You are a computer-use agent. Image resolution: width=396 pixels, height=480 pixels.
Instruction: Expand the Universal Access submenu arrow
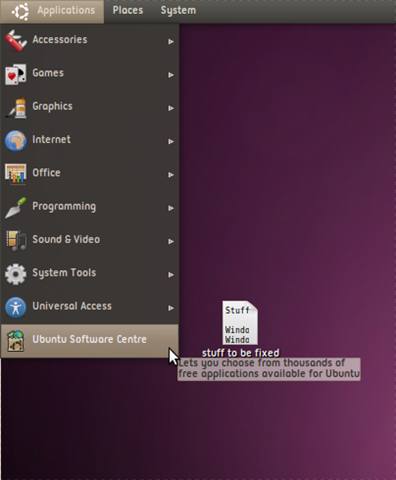tap(171, 308)
